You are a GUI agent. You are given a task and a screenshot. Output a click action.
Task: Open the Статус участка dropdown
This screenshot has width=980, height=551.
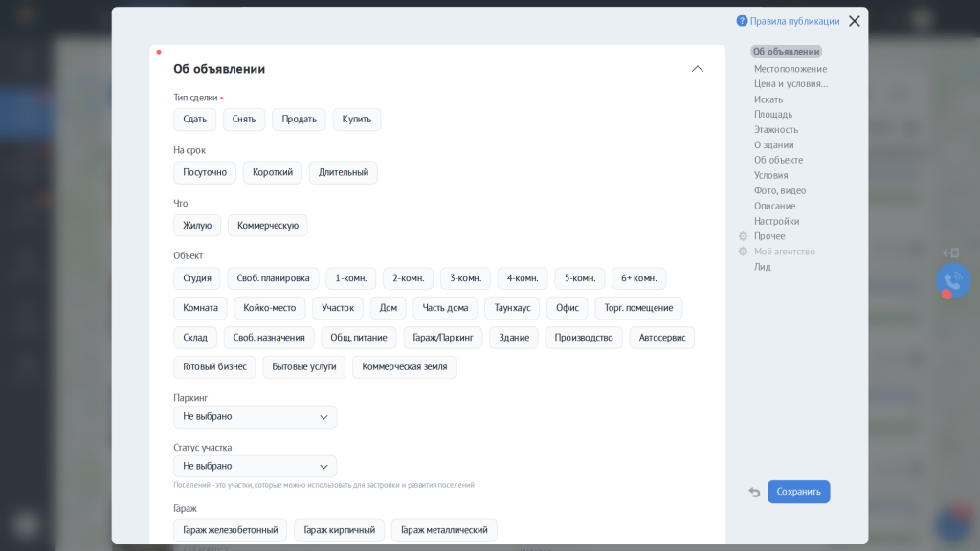255,466
